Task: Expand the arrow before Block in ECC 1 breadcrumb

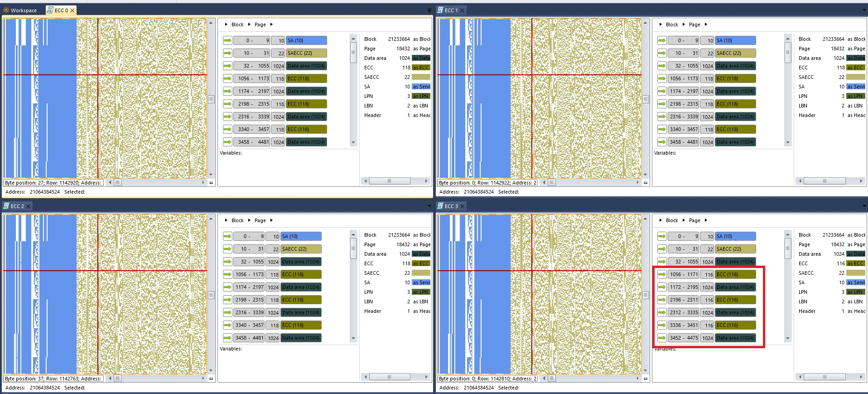Action: click(x=661, y=24)
